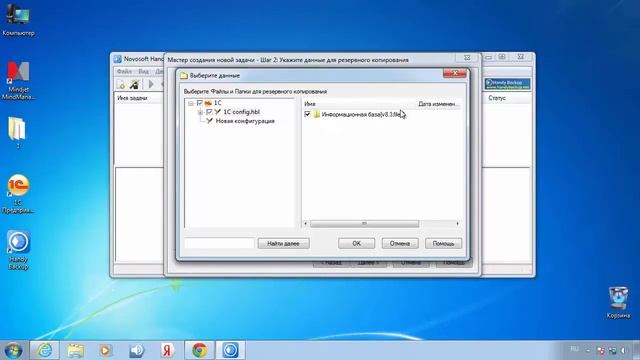Image resolution: width=640 pixels, height=360 pixels.
Task: Uncheck the Информационная база checkbox
Action: pyautogui.click(x=307, y=114)
